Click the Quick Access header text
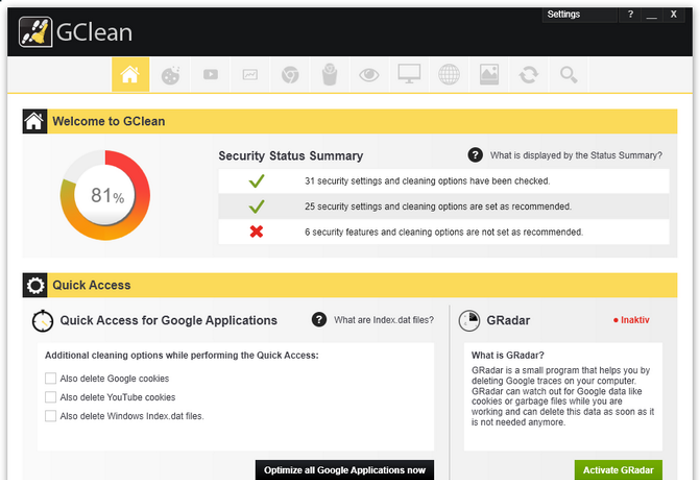Screen dimensions: 700x480 pos(92,285)
